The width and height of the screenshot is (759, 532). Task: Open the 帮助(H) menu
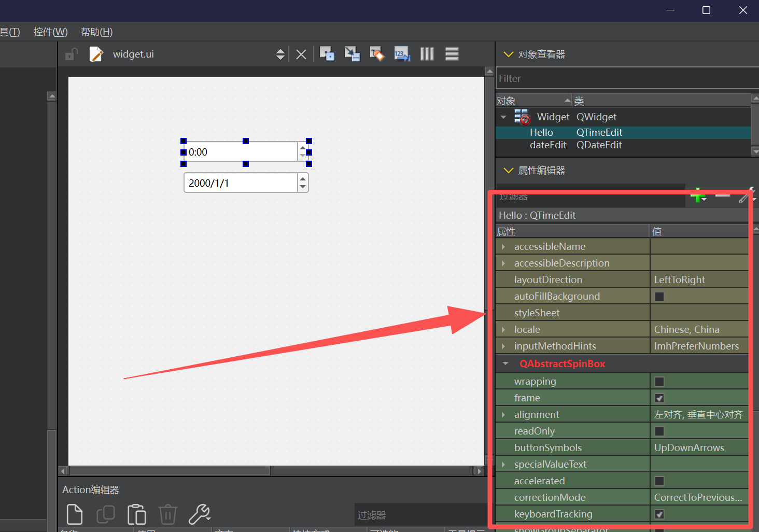(96, 32)
